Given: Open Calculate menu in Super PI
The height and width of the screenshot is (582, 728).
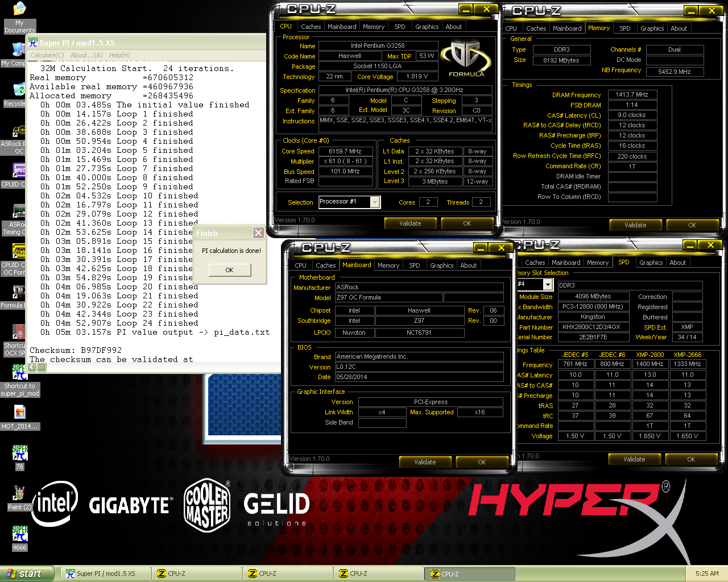Looking at the screenshot, I should pos(47,55).
